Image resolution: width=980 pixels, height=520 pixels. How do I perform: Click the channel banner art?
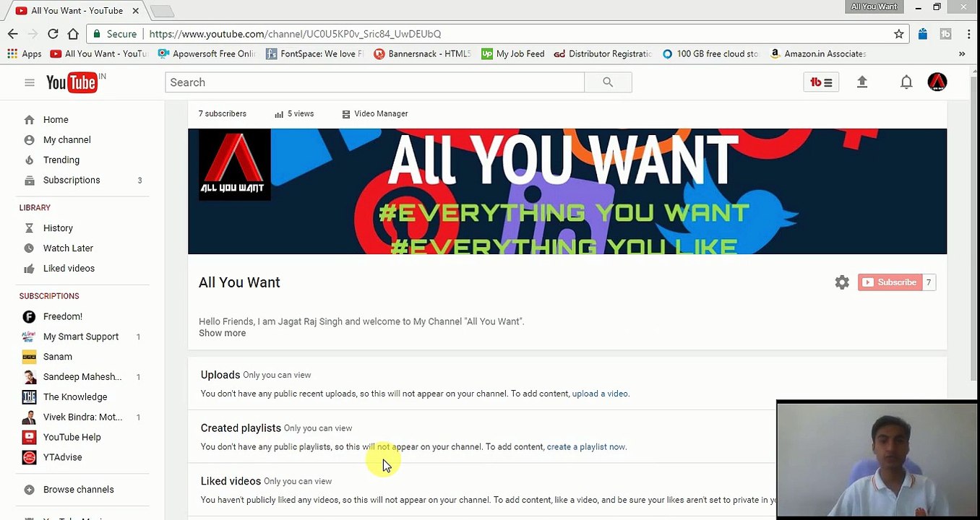[567, 191]
